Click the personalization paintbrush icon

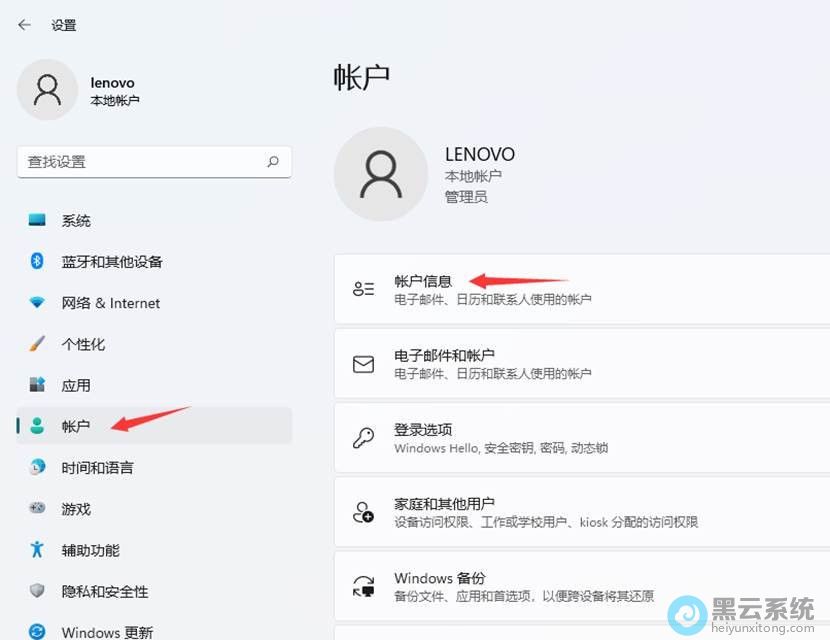[37, 344]
